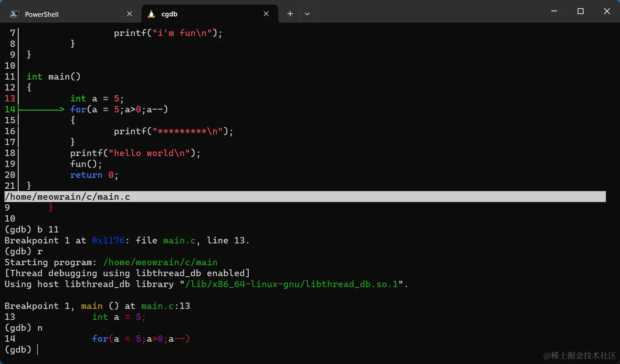Screen dimensions: 620x364
Task: Switch to the PowerShell tab
Action: tap(72, 14)
